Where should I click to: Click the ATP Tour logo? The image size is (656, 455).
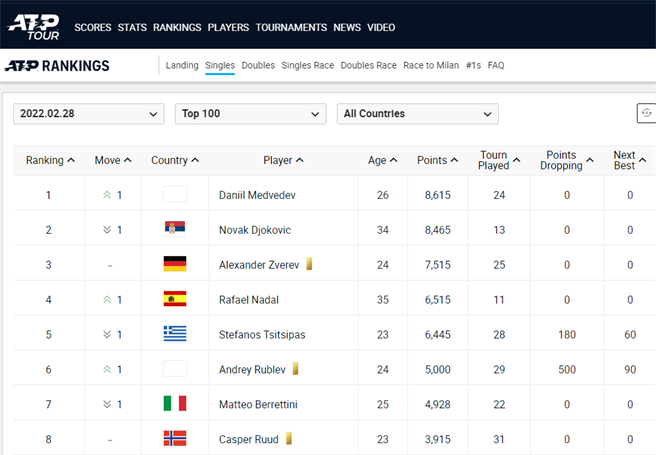[33, 24]
